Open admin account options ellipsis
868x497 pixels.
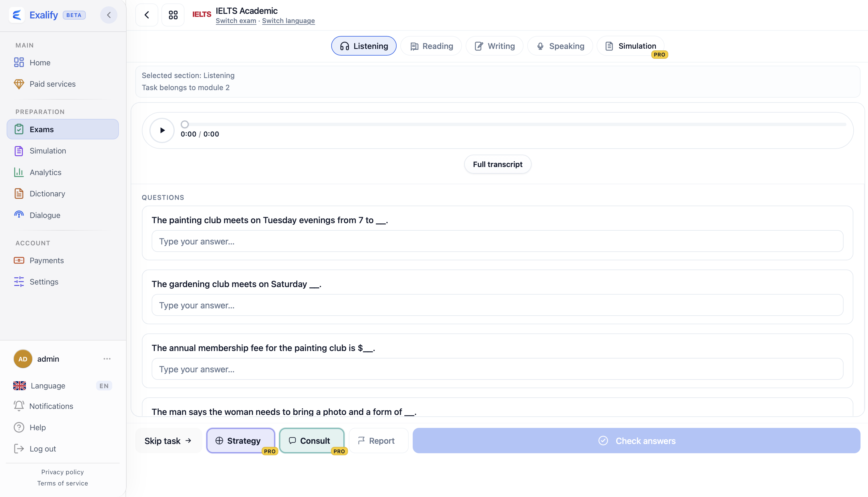coord(107,359)
